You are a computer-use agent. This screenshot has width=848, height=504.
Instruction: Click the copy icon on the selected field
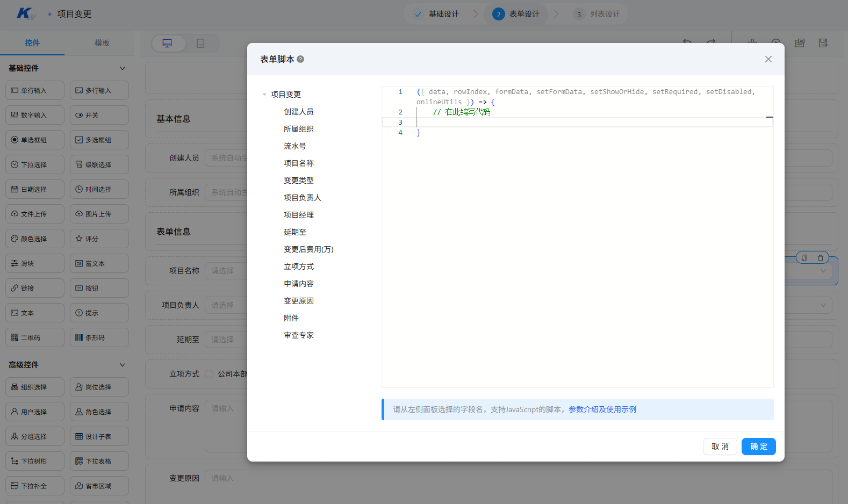[x=804, y=258]
